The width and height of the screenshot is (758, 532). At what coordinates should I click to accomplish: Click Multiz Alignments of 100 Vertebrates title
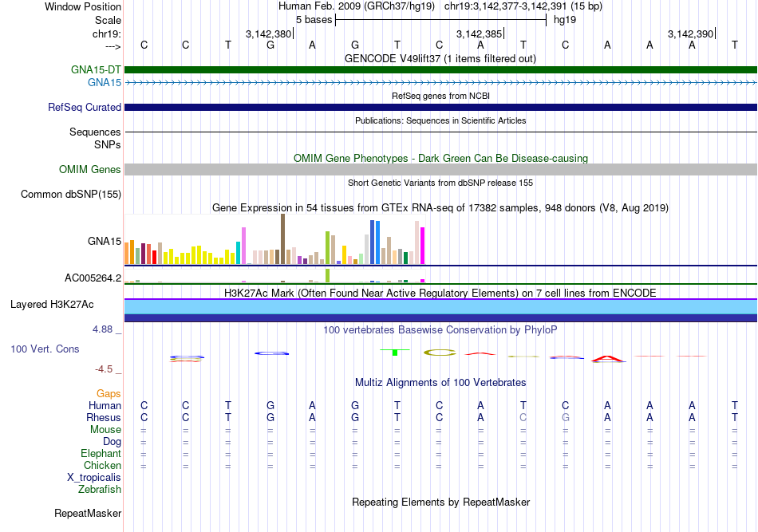[x=440, y=382]
